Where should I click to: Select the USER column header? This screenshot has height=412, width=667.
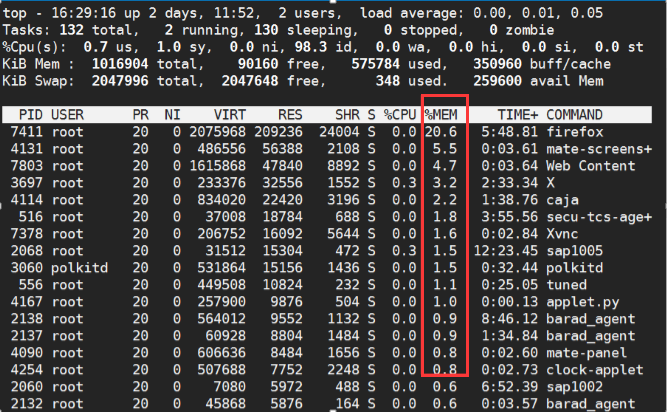[68, 115]
